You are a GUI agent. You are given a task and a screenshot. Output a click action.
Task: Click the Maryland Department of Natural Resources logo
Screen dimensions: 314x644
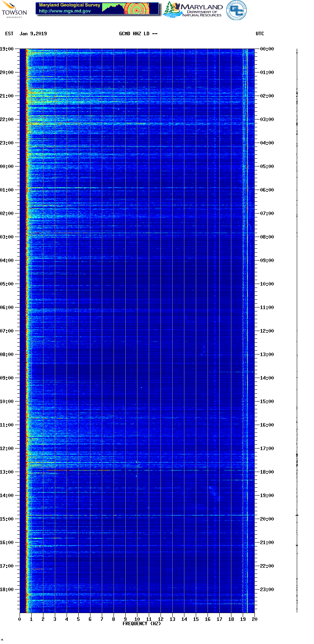point(193,10)
